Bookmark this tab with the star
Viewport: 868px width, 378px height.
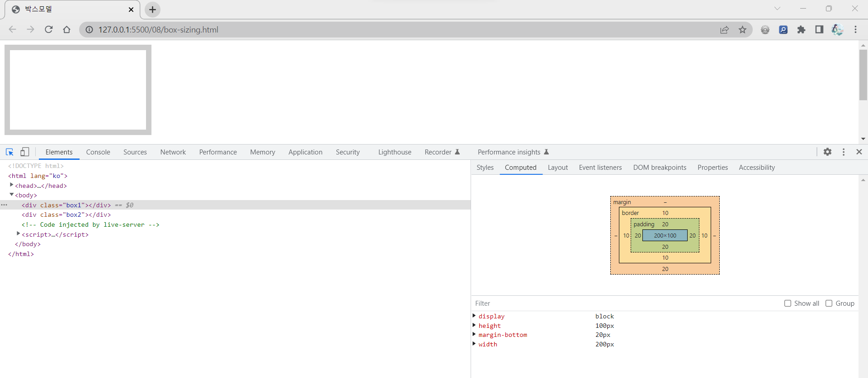click(x=742, y=29)
